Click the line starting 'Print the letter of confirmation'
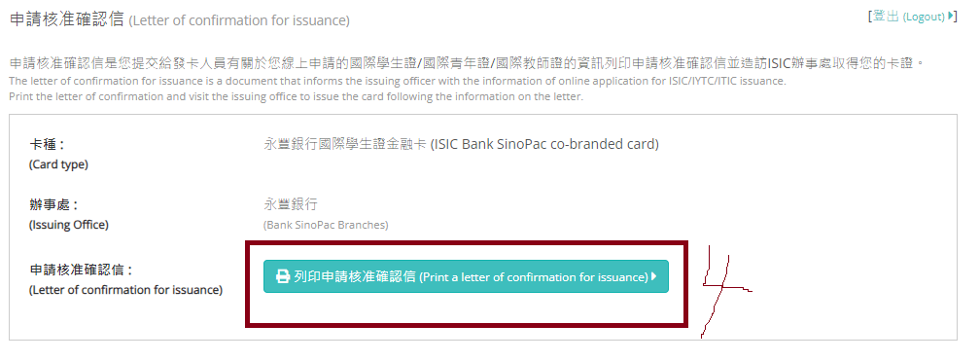Screen dimensions: 980x361 point(297,97)
